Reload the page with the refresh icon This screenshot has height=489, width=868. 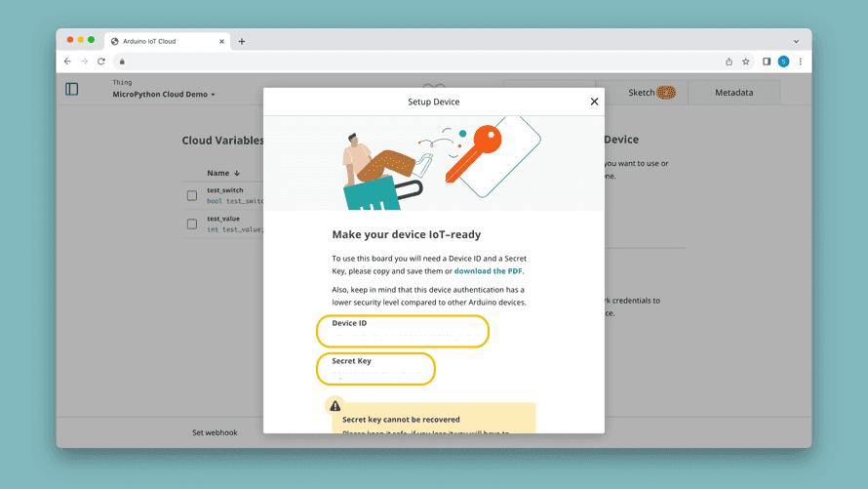click(101, 61)
